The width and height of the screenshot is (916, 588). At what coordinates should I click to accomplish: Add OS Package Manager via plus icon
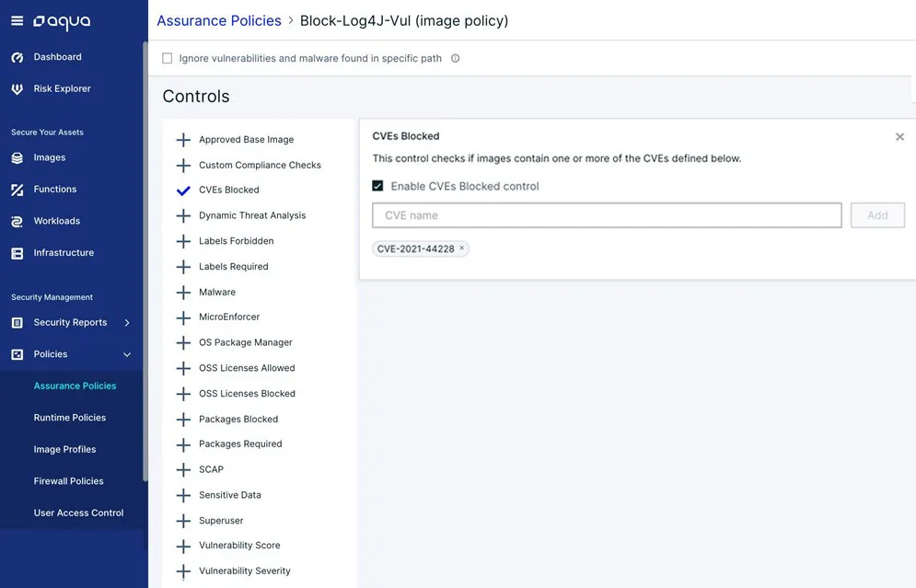(183, 342)
